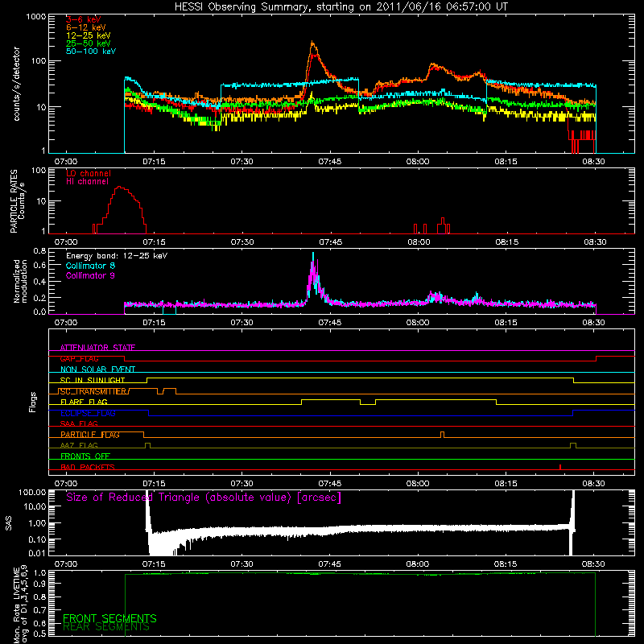Click the ECLIPSE_FLAG label
The height and width of the screenshot is (644, 644).
[x=88, y=413]
